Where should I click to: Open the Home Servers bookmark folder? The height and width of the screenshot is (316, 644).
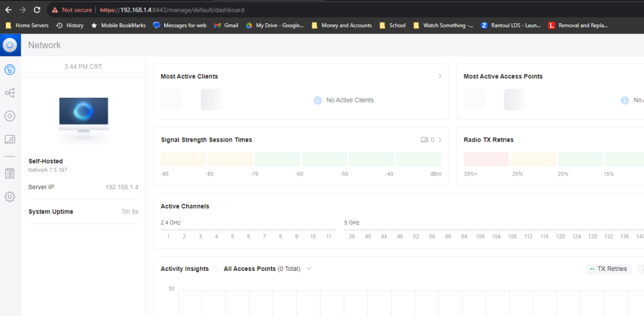click(26, 26)
